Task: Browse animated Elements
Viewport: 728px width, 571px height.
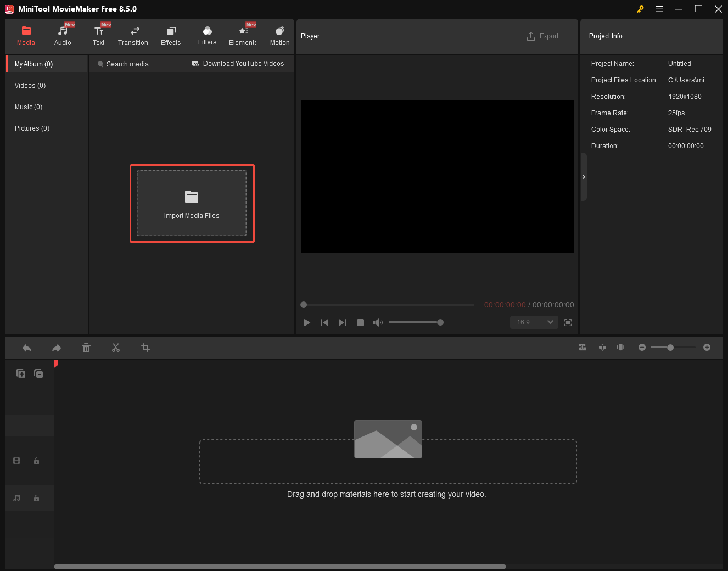Action: point(242,35)
